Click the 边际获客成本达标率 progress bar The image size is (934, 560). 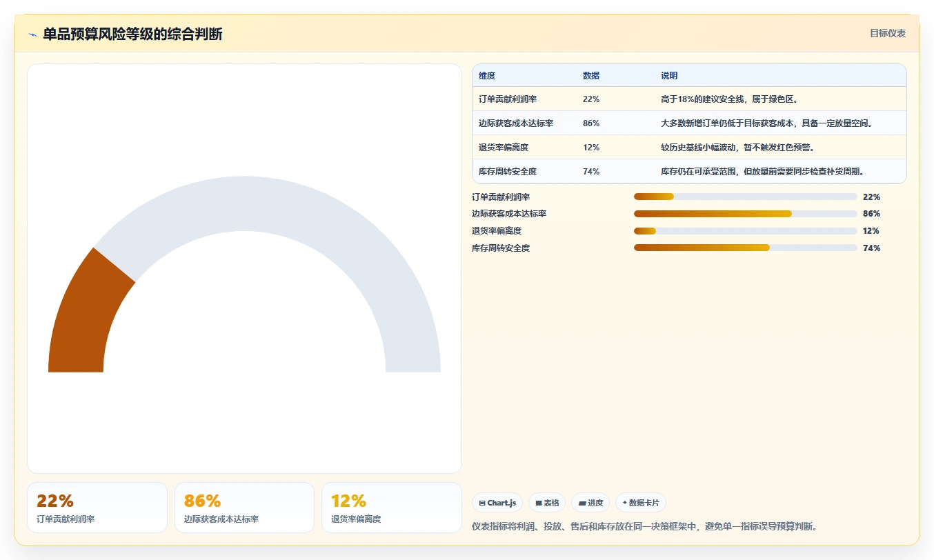(745, 214)
